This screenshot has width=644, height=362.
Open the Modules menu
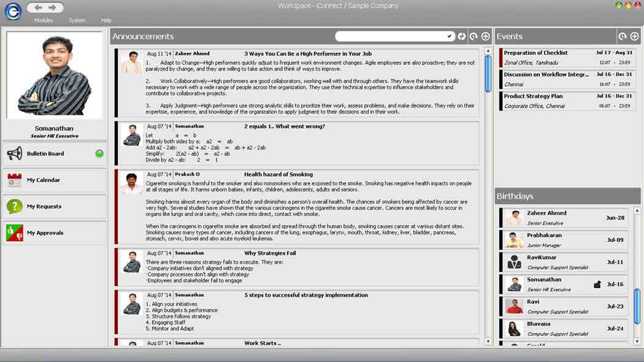(44, 20)
